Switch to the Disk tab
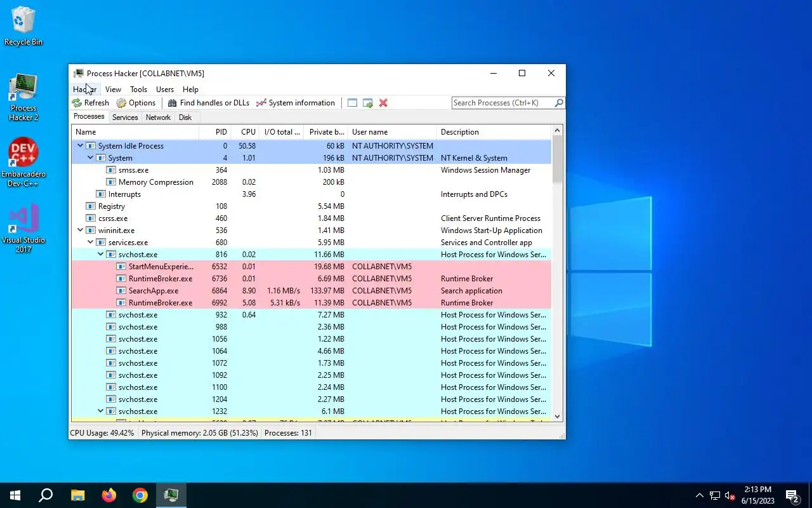The image size is (812, 508). tap(185, 117)
